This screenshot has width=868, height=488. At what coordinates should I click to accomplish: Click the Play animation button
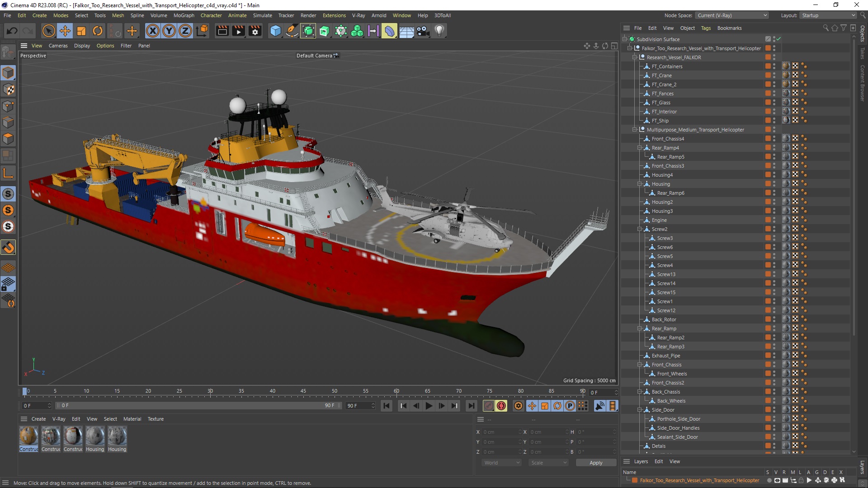click(x=429, y=406)
